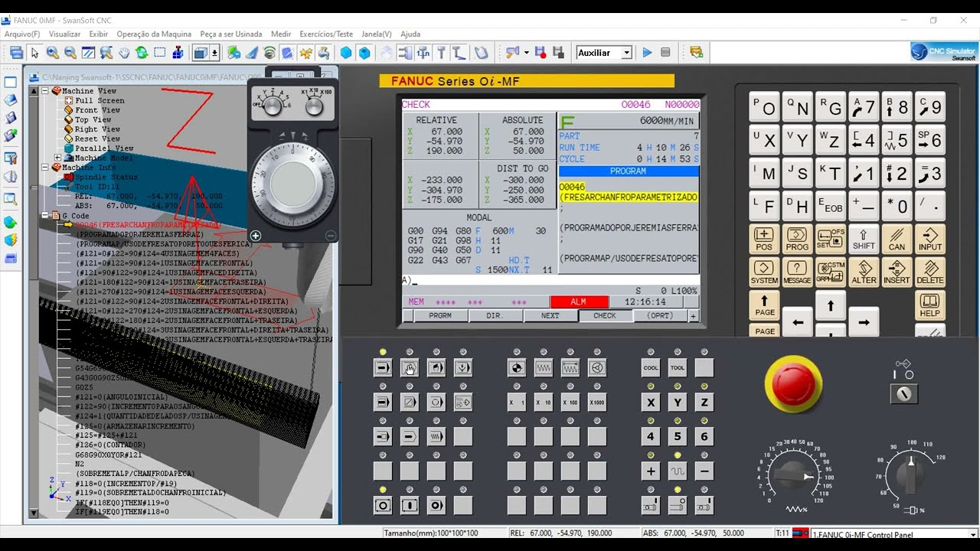The width and height of the screenshot is (980, 551).
Task: Select the X axis button
Action: (651, 403)
